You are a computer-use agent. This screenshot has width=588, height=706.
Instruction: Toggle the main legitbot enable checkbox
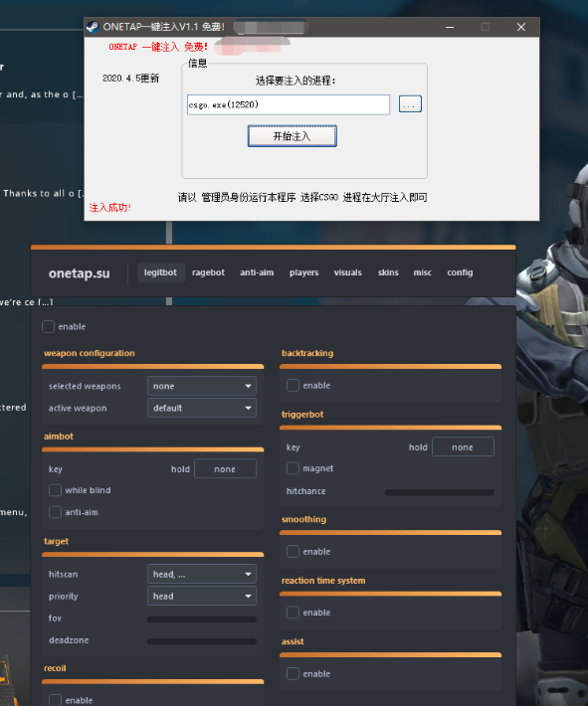(x=48, y=326)
